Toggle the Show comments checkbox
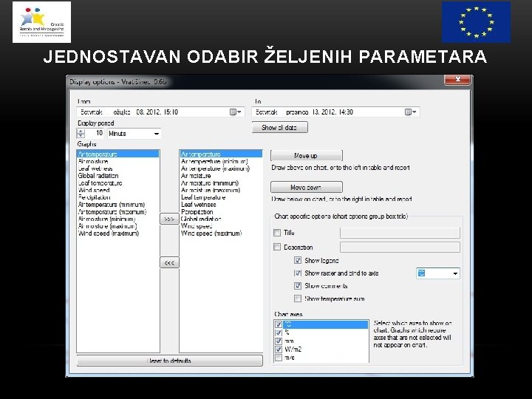532x399 pixels. (x=298, y=286)
